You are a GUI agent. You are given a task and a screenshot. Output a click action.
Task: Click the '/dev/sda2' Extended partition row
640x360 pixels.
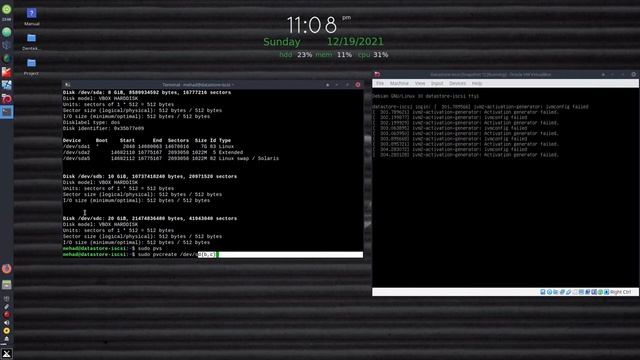click(x=153, y=152)
